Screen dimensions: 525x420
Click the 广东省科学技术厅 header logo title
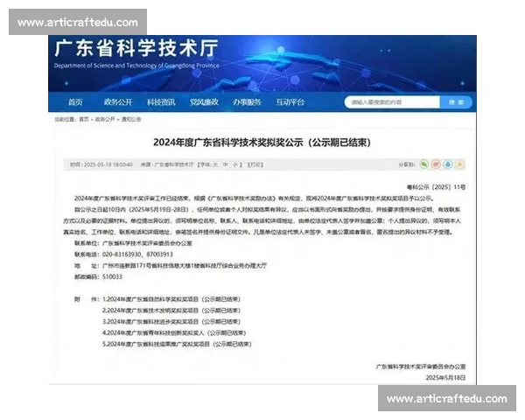(x=136, y=48)
